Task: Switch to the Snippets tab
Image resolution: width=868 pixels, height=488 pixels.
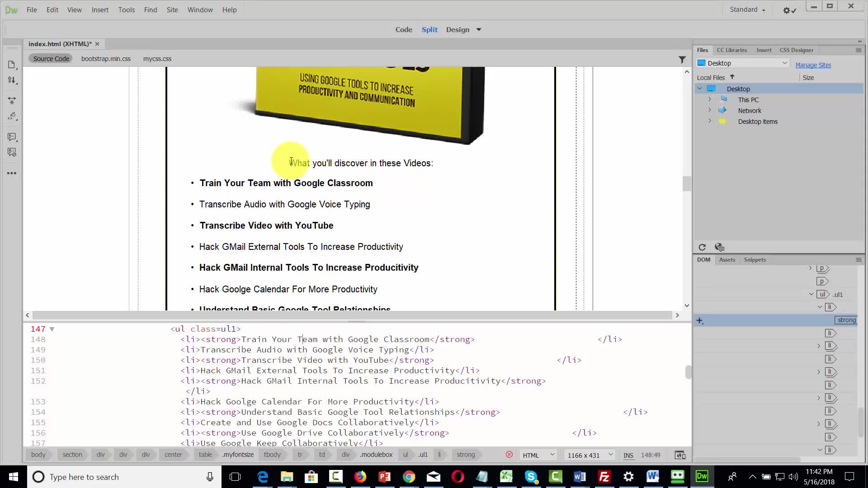Action: [755, 260]
